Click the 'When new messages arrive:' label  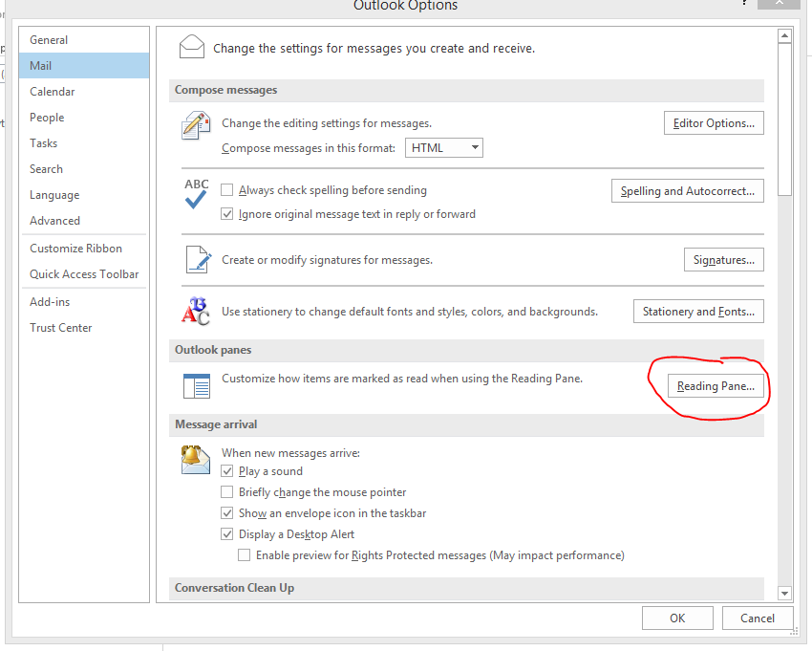pyautogui.click(x=290, y=453)
